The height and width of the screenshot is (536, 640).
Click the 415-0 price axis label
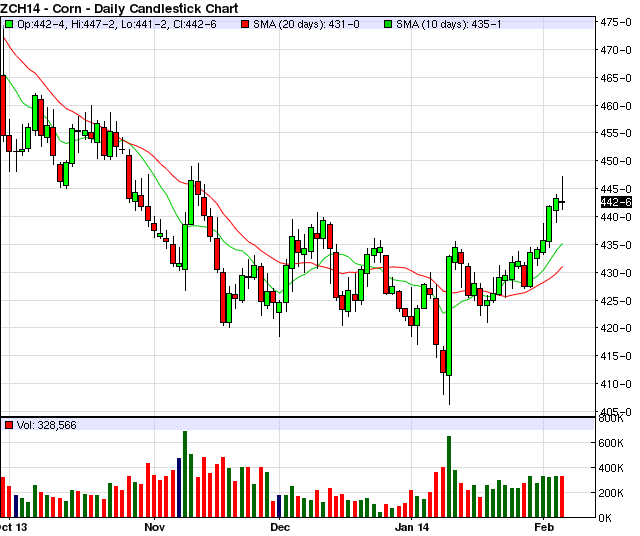(x=616, y=356)
